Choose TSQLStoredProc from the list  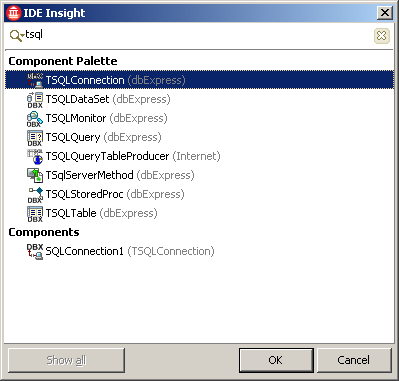pyautogui.click(x=199, y=194)
